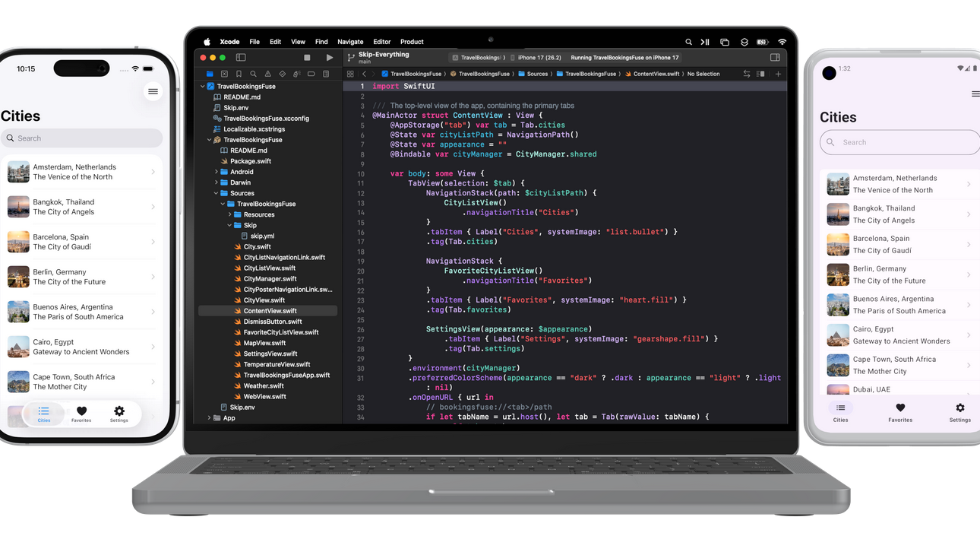Click the code review arrows icon
This screenshot has height=536, width=980.
pos(747,75)
